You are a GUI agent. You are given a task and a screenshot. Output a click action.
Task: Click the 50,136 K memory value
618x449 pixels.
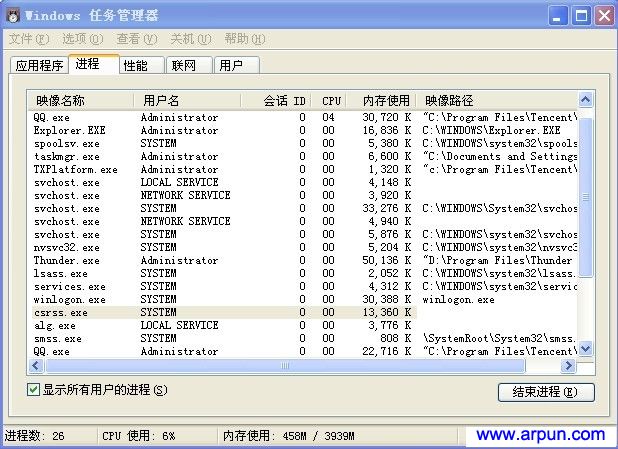(x=387, y=261)
